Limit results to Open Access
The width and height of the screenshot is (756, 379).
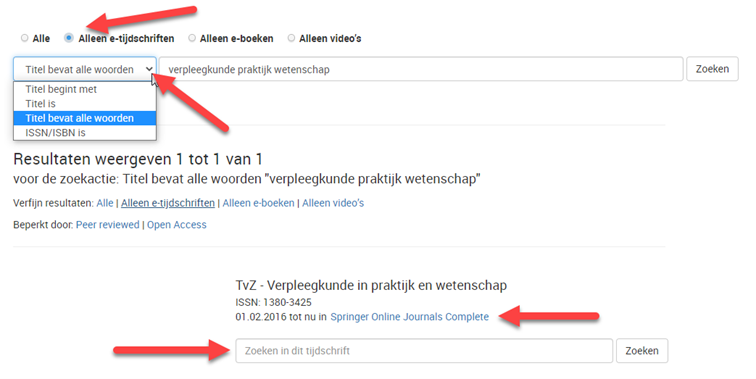[176, 225]
